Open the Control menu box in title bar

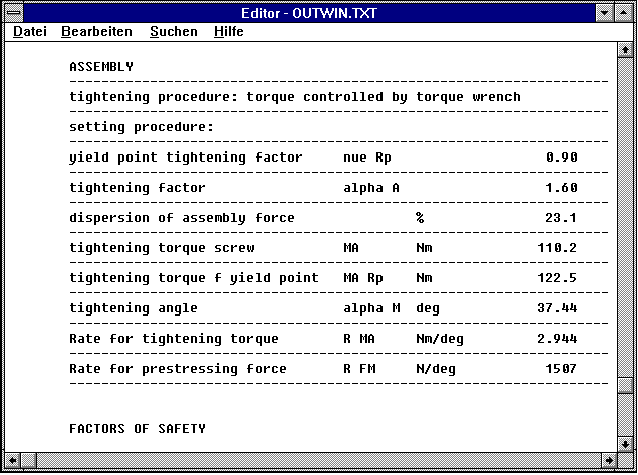coord(14,13)
